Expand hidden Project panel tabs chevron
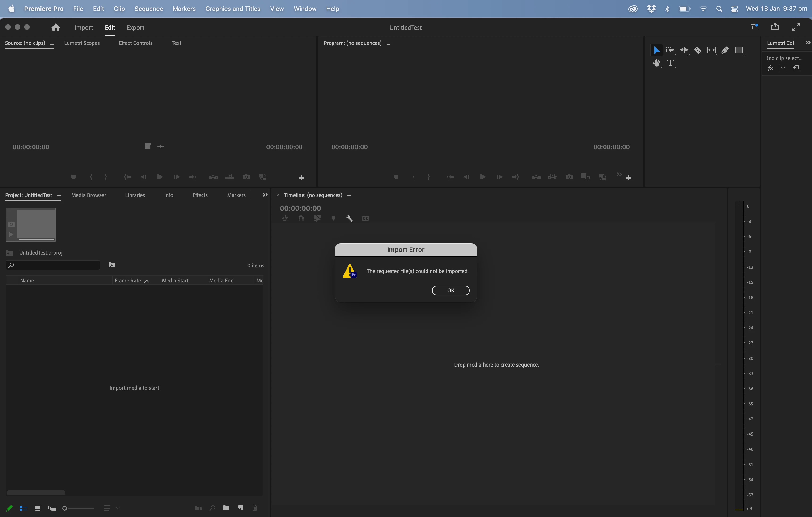Screen dimensions: 812x517 [265, 195]
